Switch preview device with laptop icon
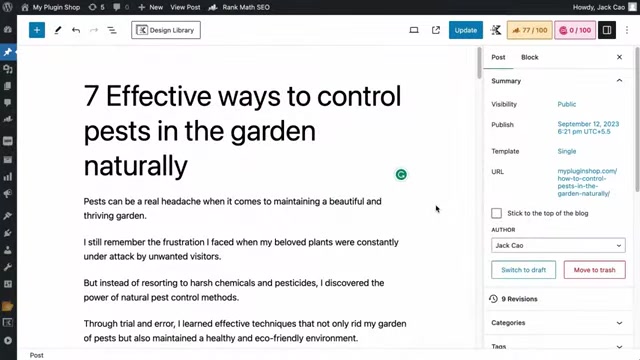640x360 pixels. click(x=414, y=30)
